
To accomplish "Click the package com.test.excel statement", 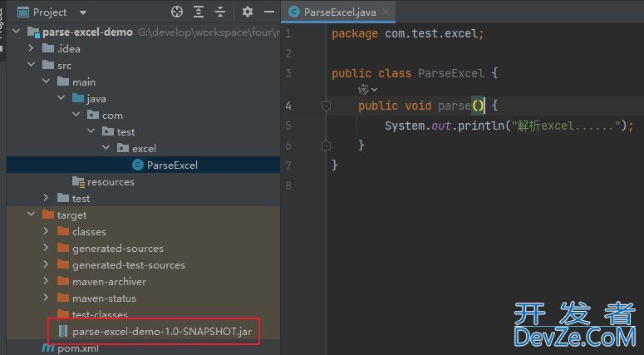I will tap(408, 33).
